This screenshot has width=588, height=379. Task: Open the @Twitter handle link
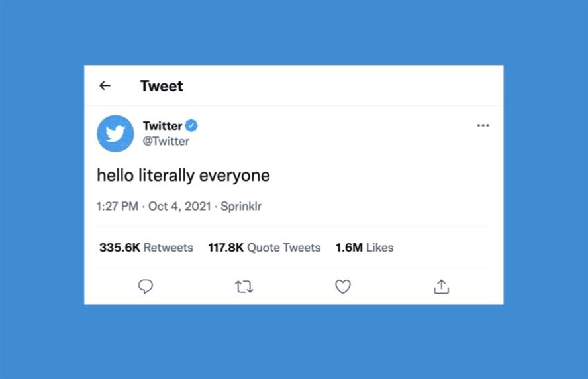pos(166,142)
